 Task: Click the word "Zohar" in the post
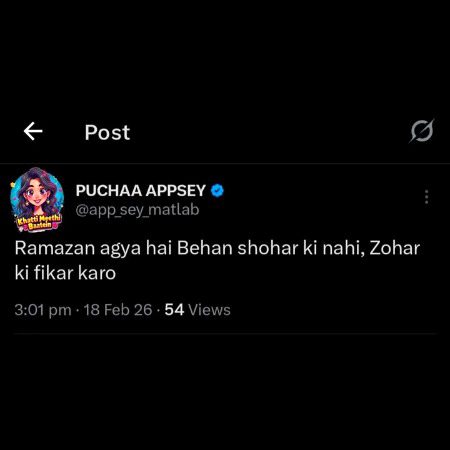[395, 248]
